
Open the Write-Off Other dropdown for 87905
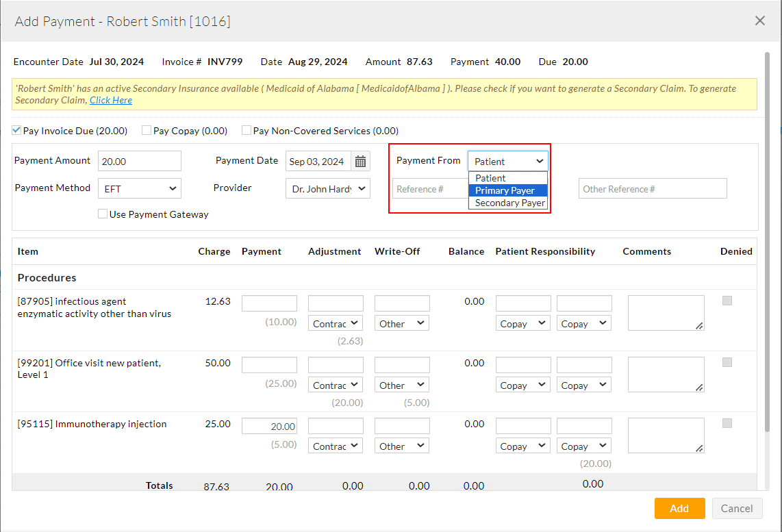[x=401, y=322]
